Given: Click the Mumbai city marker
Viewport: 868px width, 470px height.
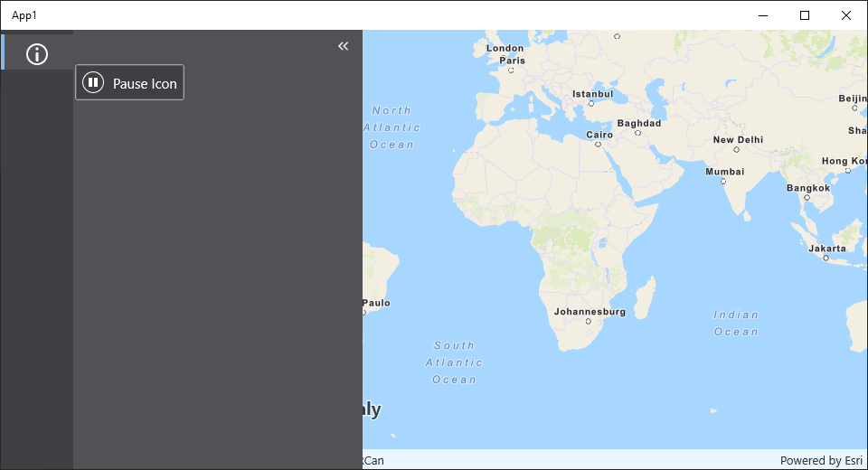Looking at the screenshot, I should click(723, 181).
